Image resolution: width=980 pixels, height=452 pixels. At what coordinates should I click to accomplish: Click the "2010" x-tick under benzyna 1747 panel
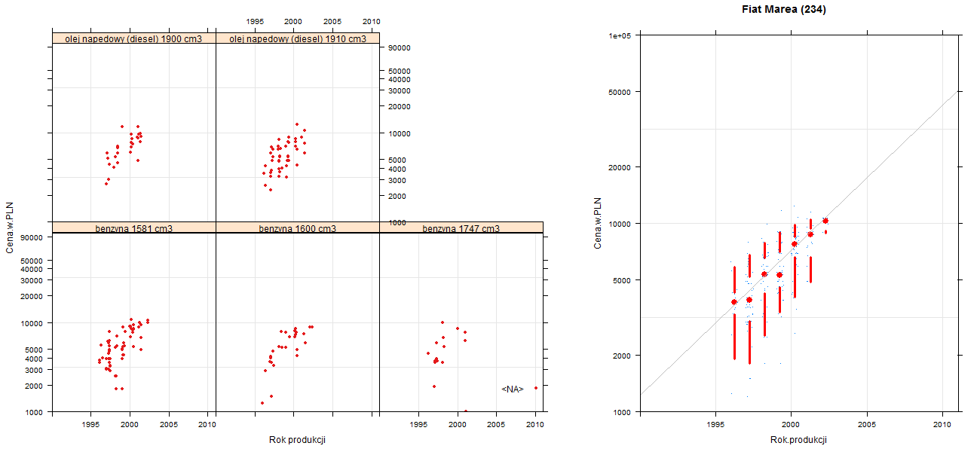[535, 425]
